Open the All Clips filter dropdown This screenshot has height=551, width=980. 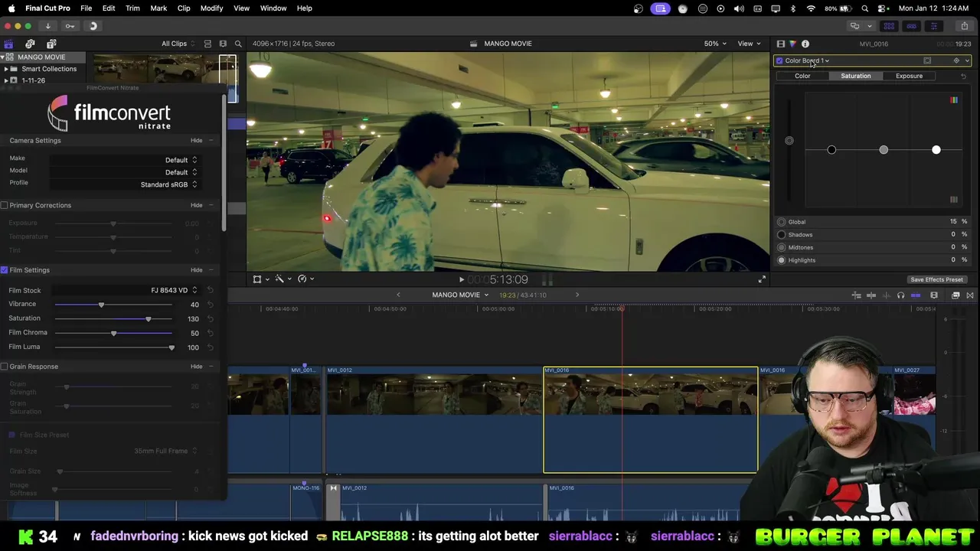(178, 44)
